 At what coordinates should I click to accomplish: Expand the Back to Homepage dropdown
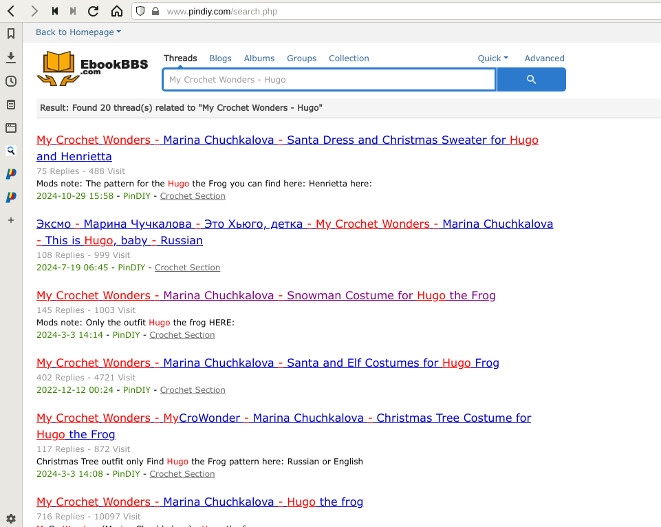click(78, 32)
